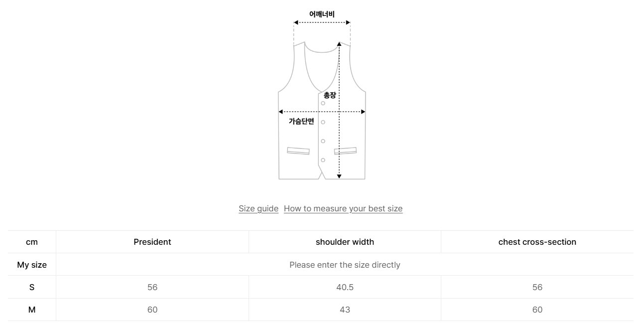This screenshot has width=644, height=331.
Task: Click the chest cross-section column header
Action: 537,242
